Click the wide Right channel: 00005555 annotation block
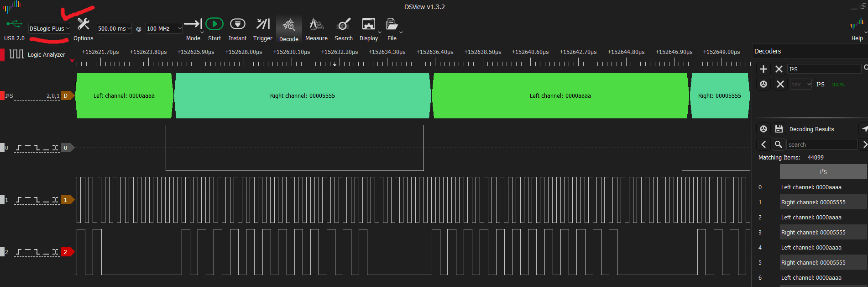Screen dimensions: 868x287 tap(303, 96)
